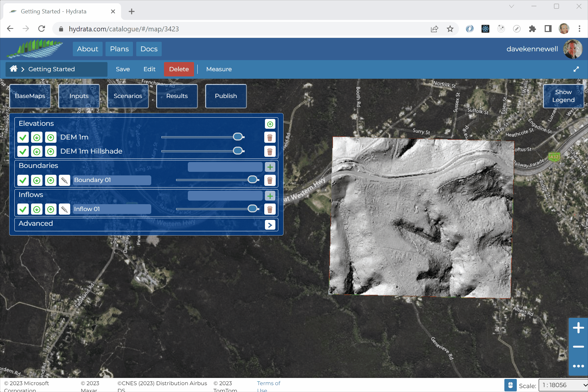Zoom in on the map
This screenshot has height=392, width=588.
tap(578, 328)
